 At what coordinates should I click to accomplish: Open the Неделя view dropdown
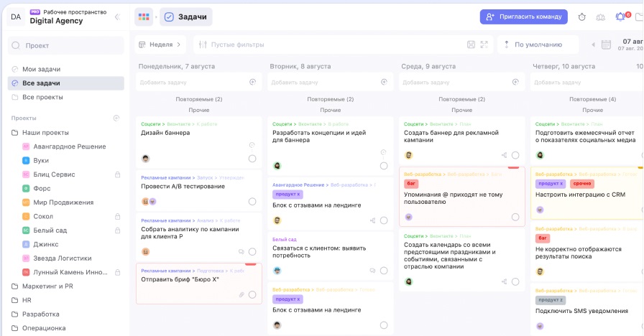pos(160,45)
